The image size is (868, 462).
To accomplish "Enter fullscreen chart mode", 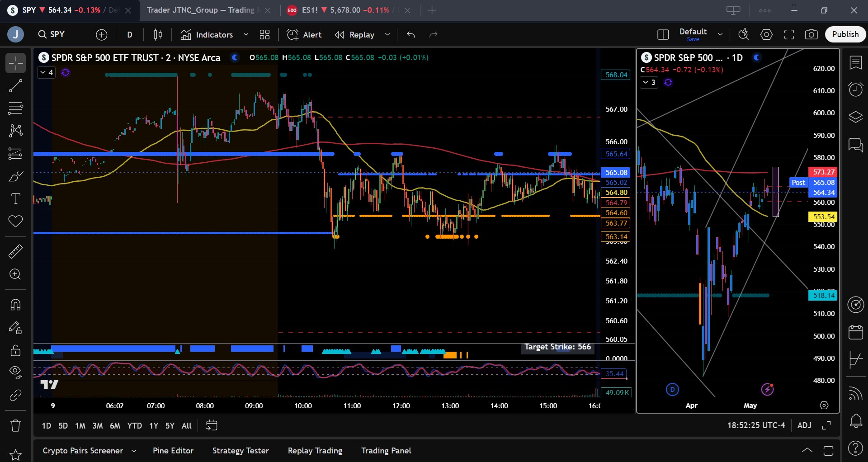I will (789, 34).
